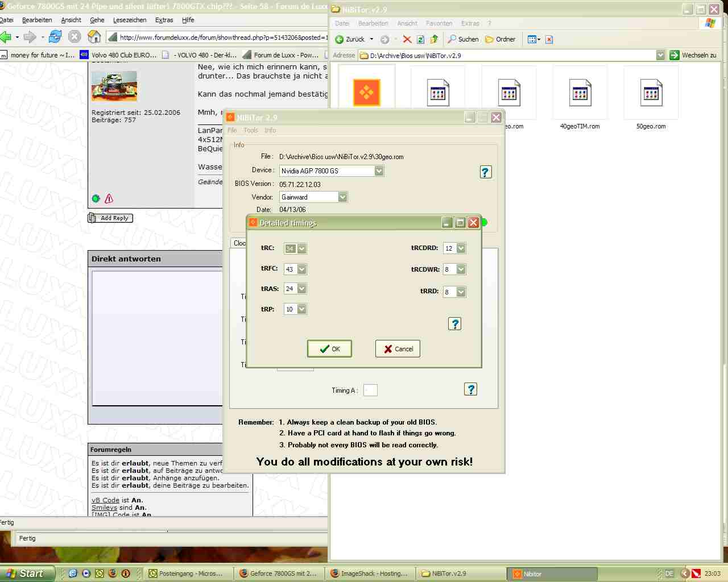Toggle Ordner folders pane in Explorer

500,39
